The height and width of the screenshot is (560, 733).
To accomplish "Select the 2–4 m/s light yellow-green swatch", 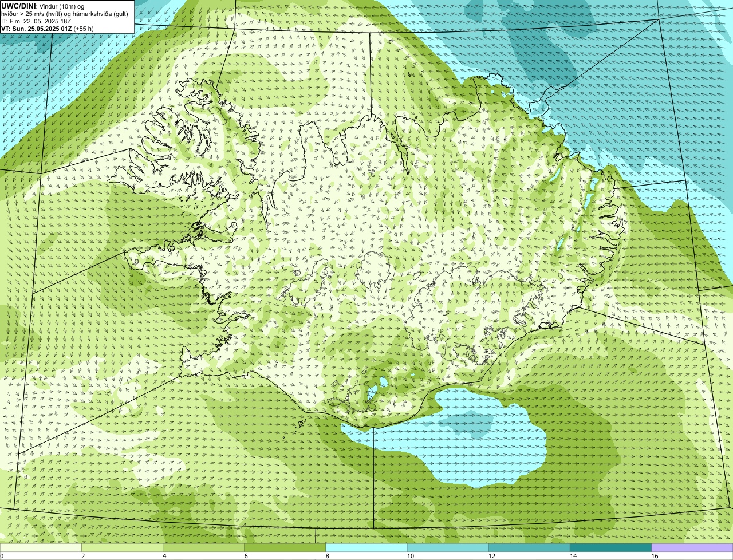I will pyautogui.click(x=122, y=547).
